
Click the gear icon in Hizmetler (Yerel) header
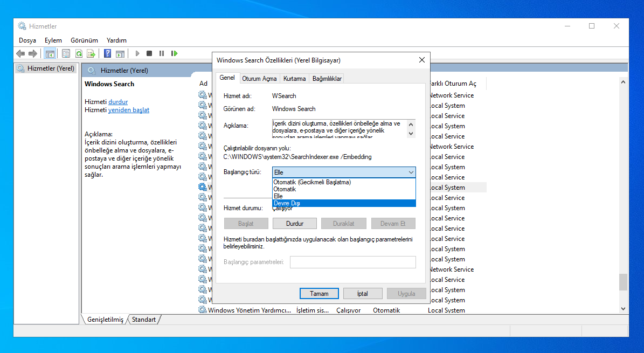[92, 70]
